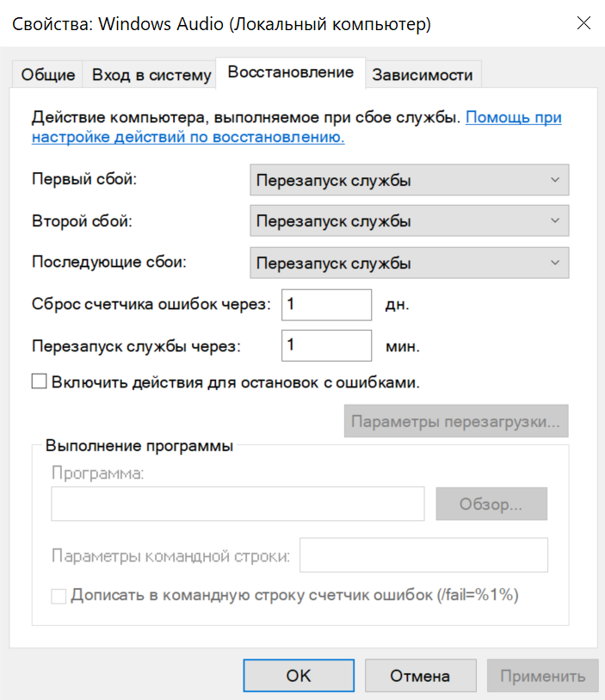Expand the Первый сбой dropdown
Image resolution: width=605 pixels, height=700 pixels.
click(x=409, y=181)
